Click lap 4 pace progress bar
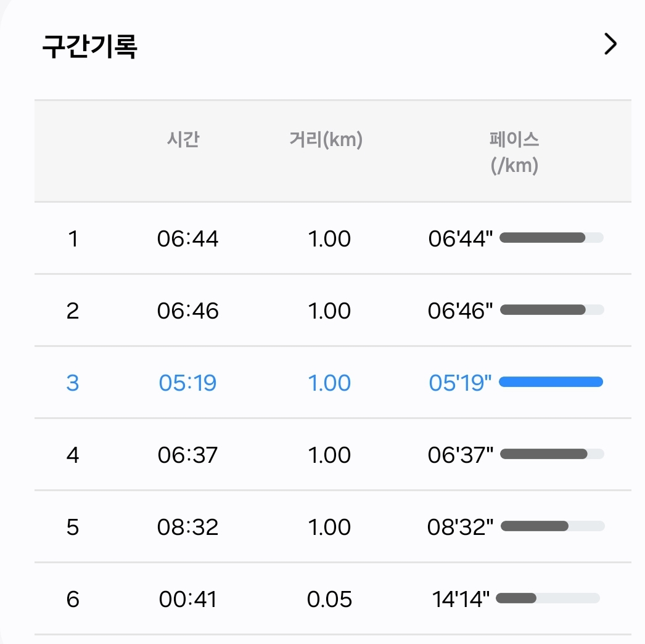The image size is (645, 644). coord(552,454)
